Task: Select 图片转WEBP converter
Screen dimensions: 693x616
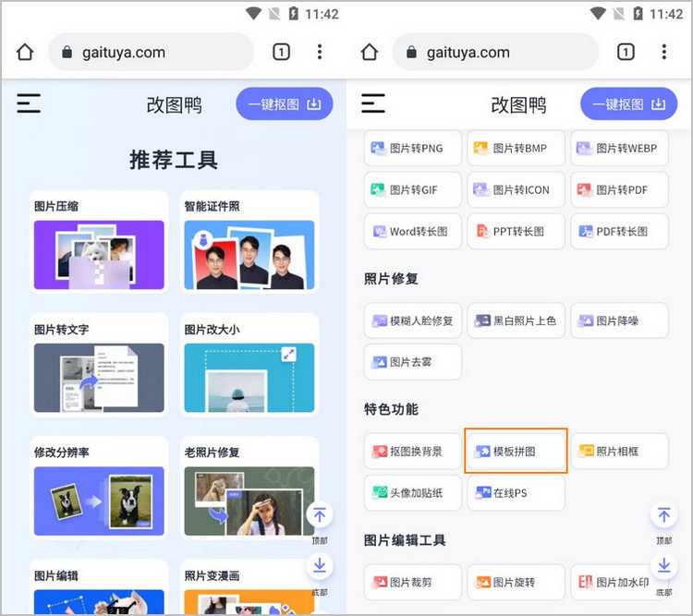Action: [620, 148]
